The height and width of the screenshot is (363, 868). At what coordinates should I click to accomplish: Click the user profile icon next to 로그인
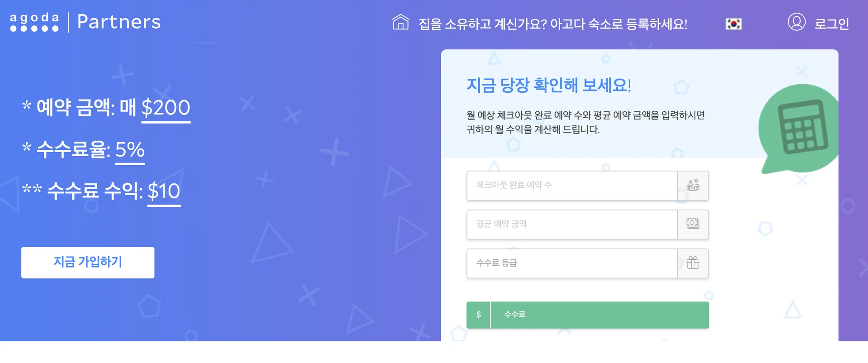797,22
